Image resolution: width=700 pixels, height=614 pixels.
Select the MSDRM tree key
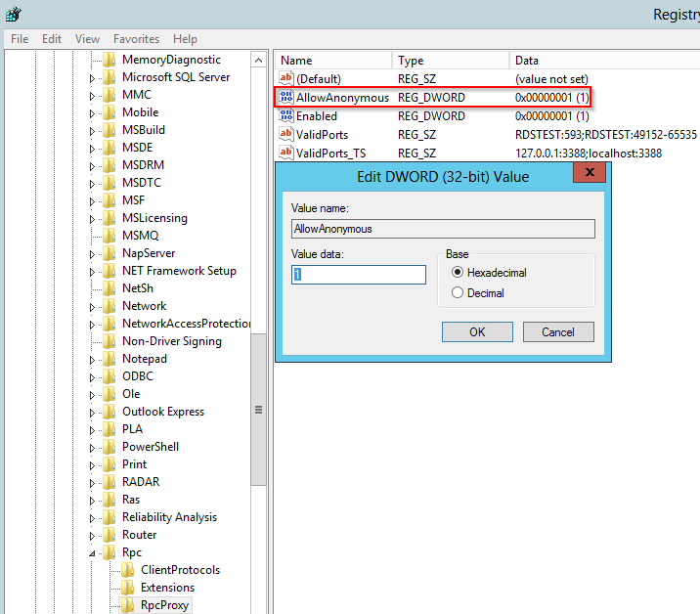coord(143,165)
